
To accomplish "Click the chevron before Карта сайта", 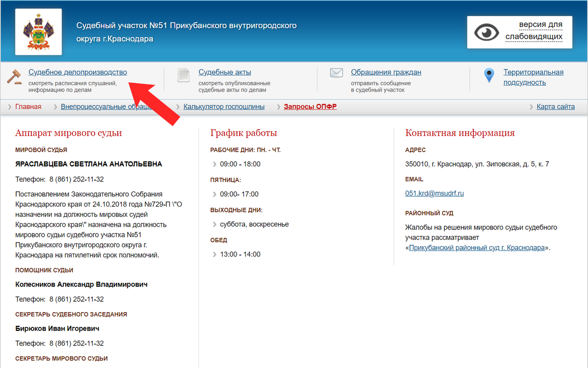I will (x=532, y=107).
